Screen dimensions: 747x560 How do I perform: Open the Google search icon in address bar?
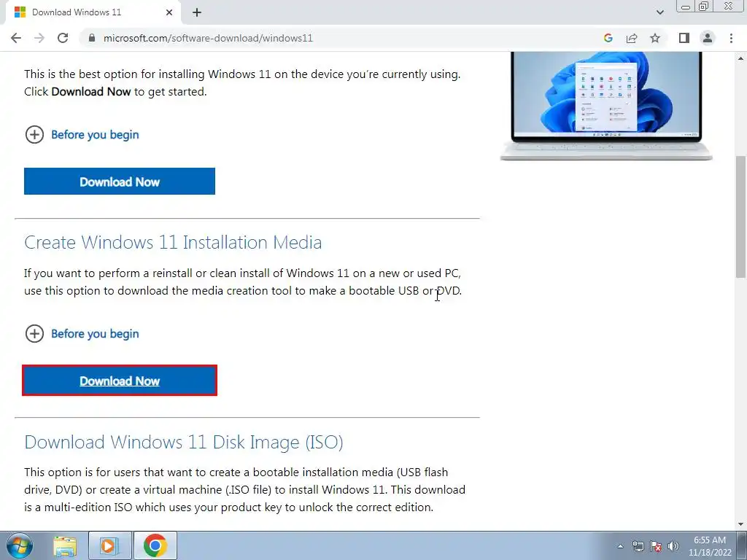coord(608,38)
